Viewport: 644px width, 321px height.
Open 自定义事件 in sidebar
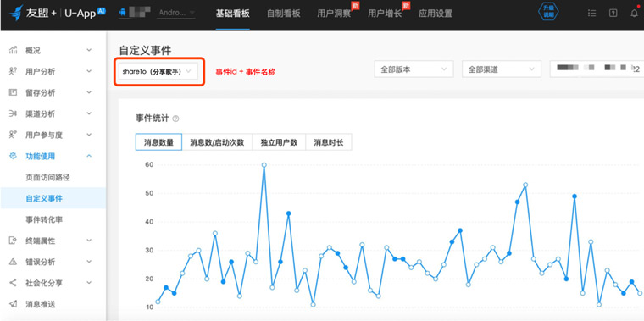coord(53,198)
